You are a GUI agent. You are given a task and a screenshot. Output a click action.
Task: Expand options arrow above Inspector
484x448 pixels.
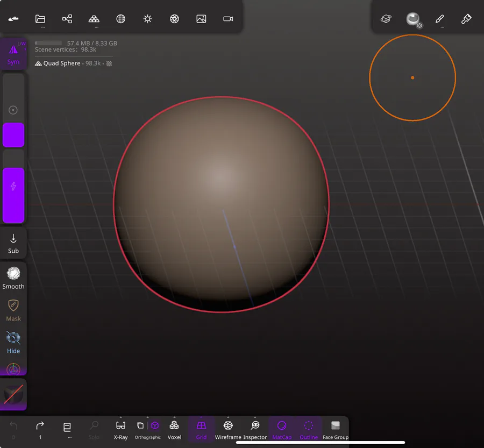[x=255, y=417]
